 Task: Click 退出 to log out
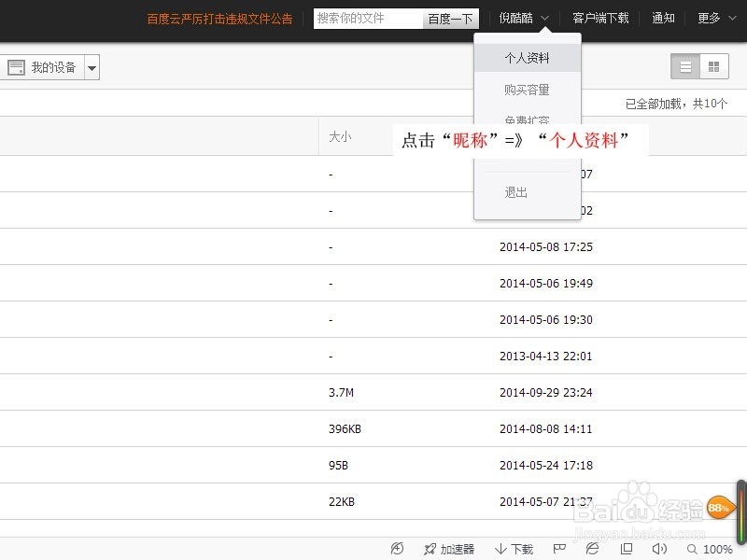click(516, 192)
